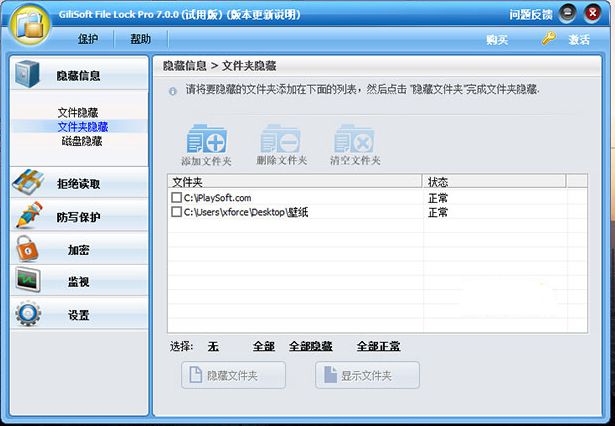Click the 监视 monitor icon
The height and width of the screenshot is (426, 615).
click(28, 279)
